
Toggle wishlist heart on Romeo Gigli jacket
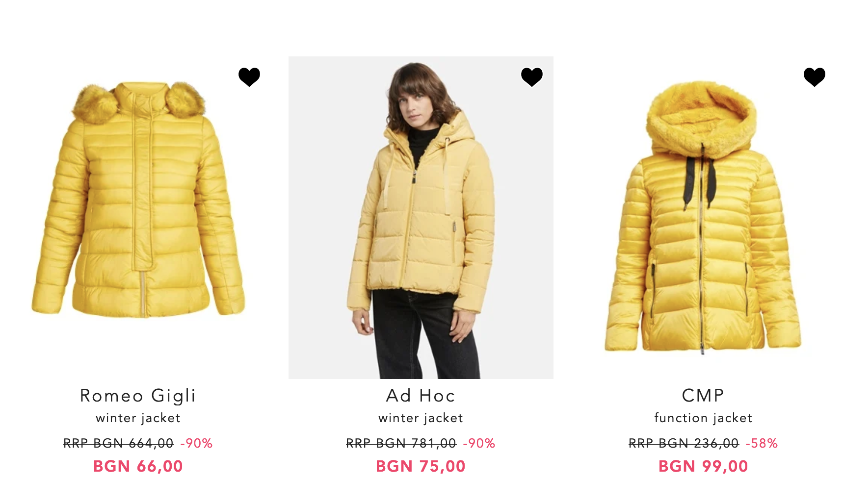pos(249,77)
